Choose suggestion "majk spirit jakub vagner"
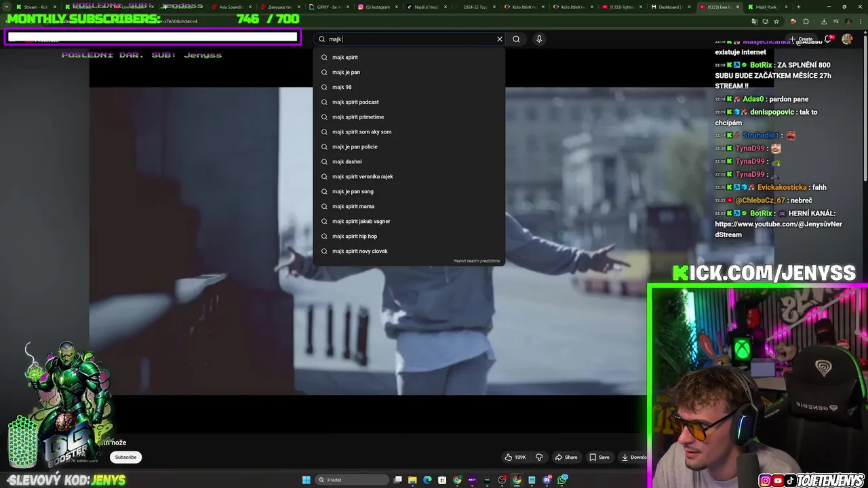The image size is (868, 488). tap(409, 221)
